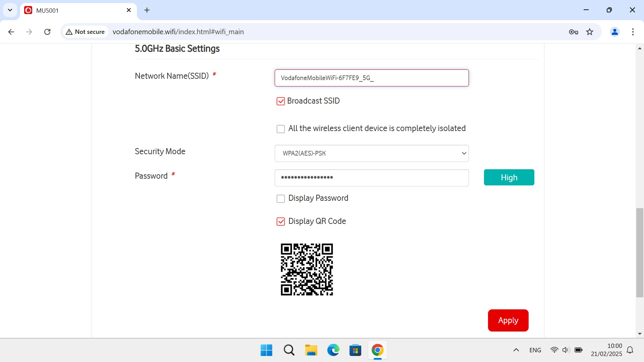This screenshot has width=644, height=362.
Task: Open the Security Mode dropdown
Action: tap(371, 153)
